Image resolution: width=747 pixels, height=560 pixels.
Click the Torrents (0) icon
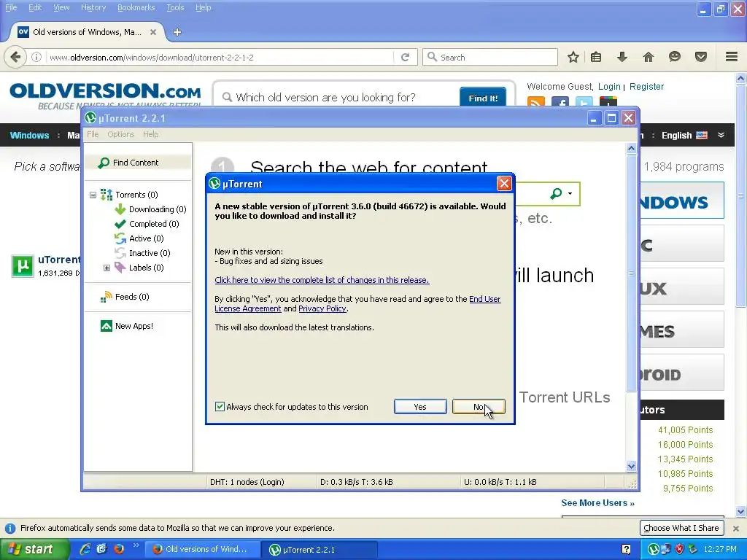[x=107, y=194]
